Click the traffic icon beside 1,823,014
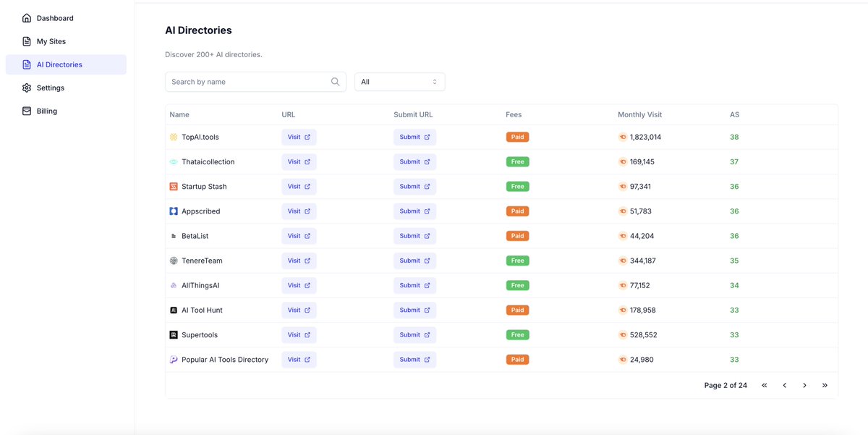The width and height of the screenshot is (868, 435). (623, 137)
